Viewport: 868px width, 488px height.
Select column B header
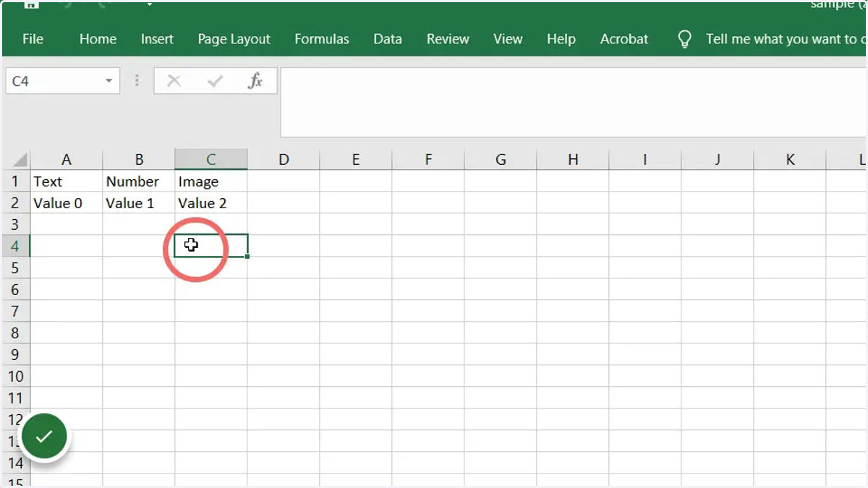point(139,160)
